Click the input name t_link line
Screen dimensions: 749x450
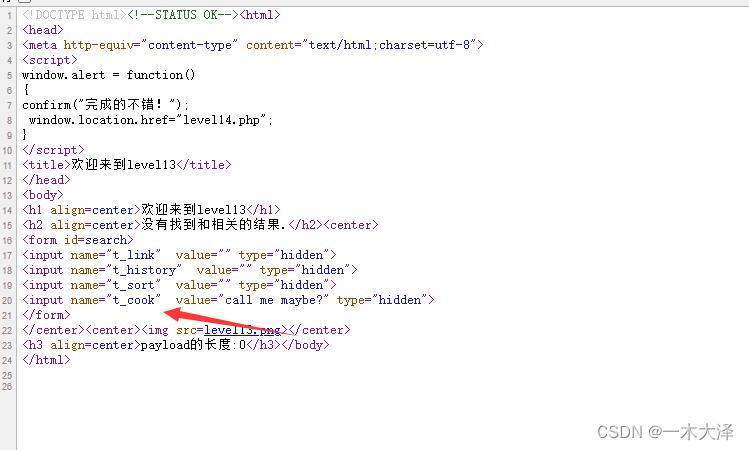pos(179,255)
